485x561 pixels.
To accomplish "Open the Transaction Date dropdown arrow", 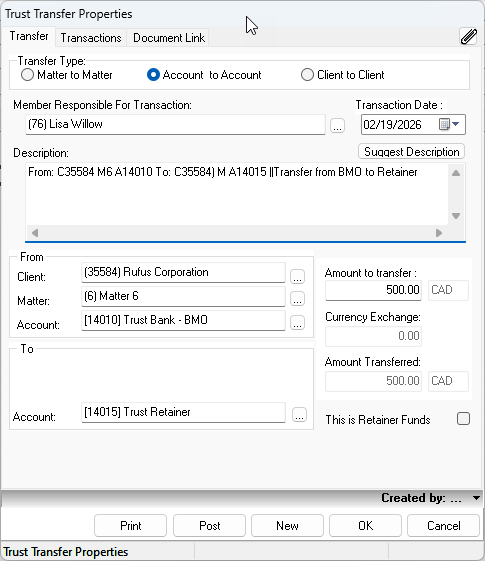I will (x=455, y=124).
